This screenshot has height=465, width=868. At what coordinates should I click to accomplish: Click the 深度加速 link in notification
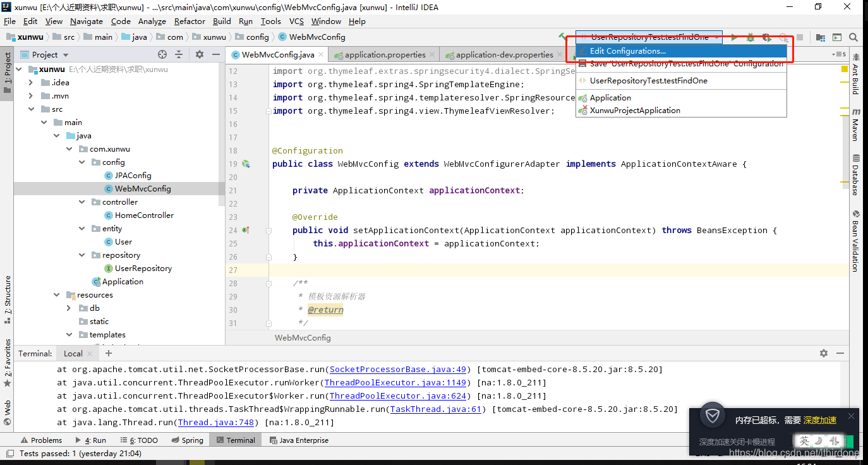pyautogui.click(x=819, y=420)
